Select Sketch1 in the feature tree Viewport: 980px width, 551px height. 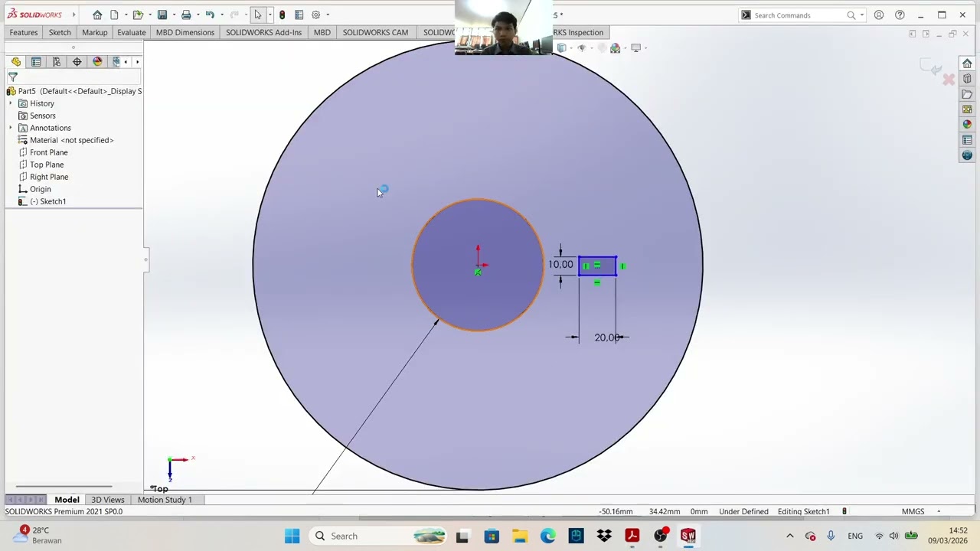pyautogui.click(x=47, y=201)
